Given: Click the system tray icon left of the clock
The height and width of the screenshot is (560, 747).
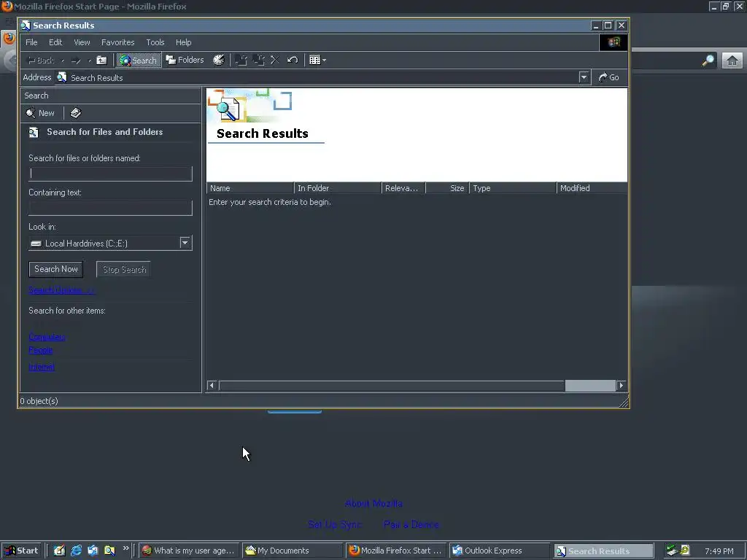Looking at the screenshot, I should click(685, 551).
